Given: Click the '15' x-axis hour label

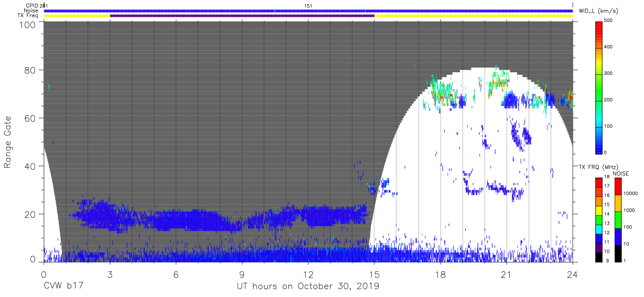Looking at the screenshot, I should click(374, 274).
